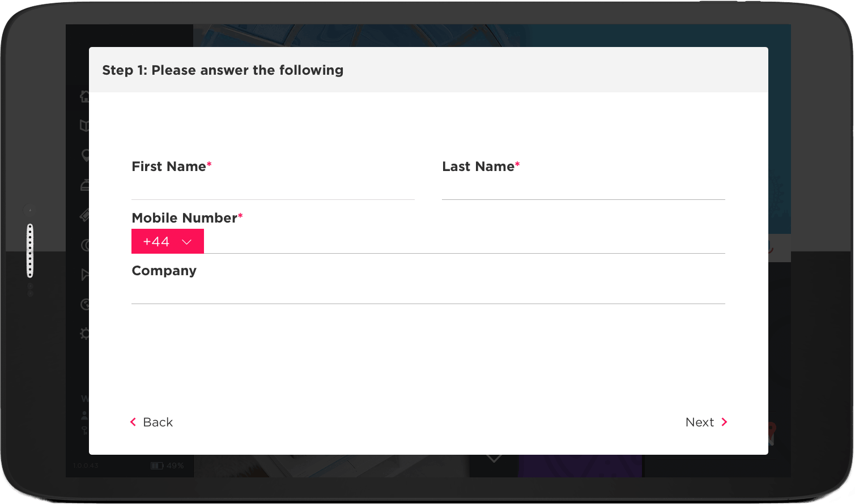
Task: Open the Home icon in the sidebar
Action: pos(84,96)
